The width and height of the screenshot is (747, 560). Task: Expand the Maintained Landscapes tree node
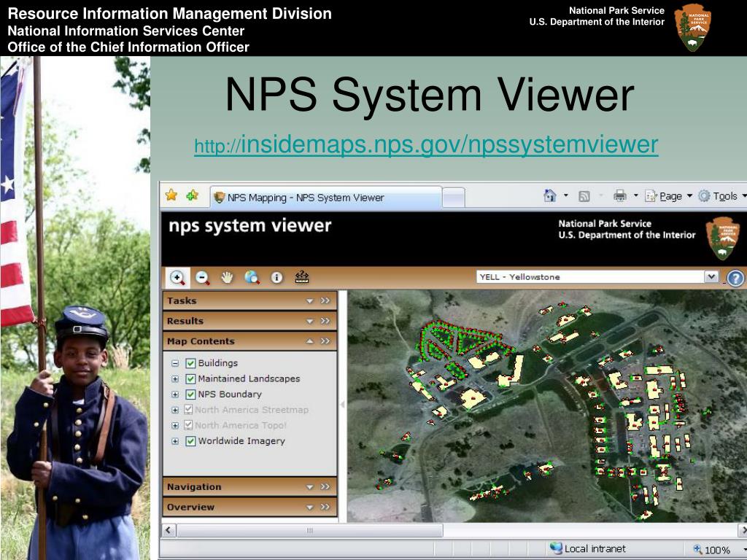(x=175, y=379)
